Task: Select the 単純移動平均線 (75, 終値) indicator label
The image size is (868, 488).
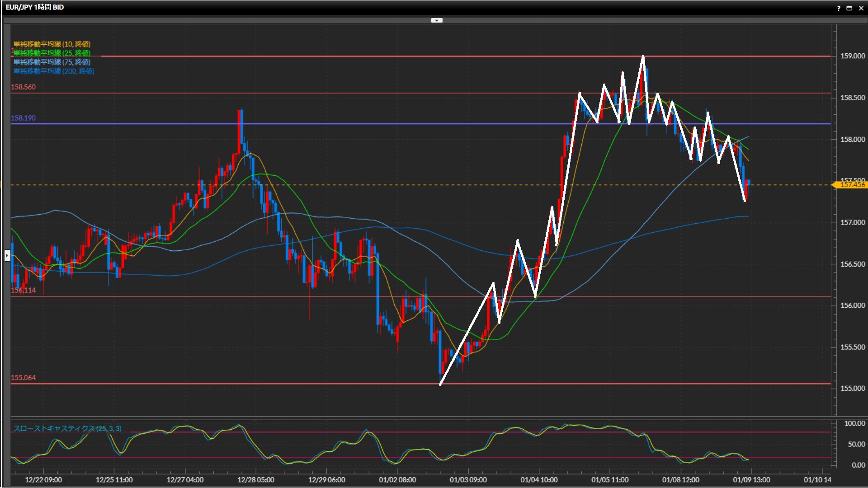Action: [52, 62]
